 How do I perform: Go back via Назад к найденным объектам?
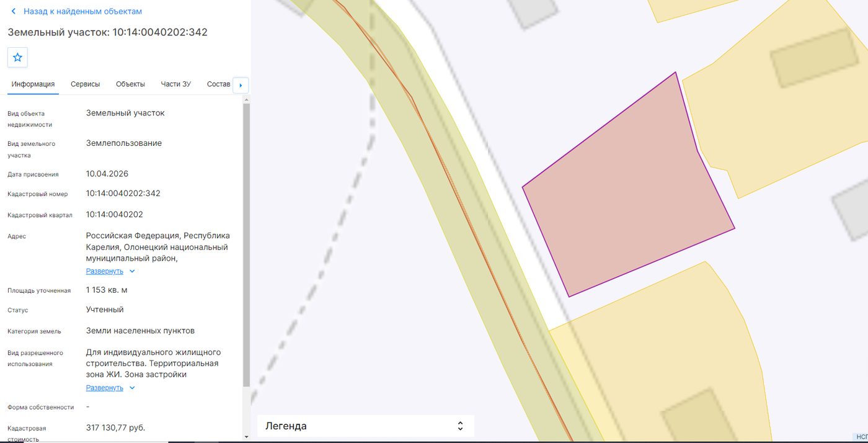click(x=82, y=11)
